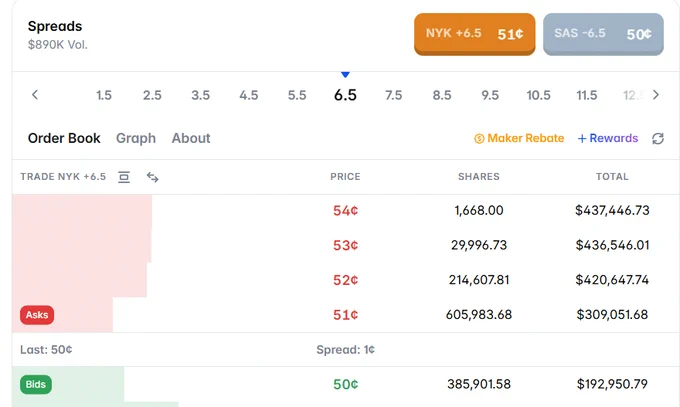This screenshot has height=407, width=680.
Task: Select the 2.5 spread line
Action: coord(152,95)
